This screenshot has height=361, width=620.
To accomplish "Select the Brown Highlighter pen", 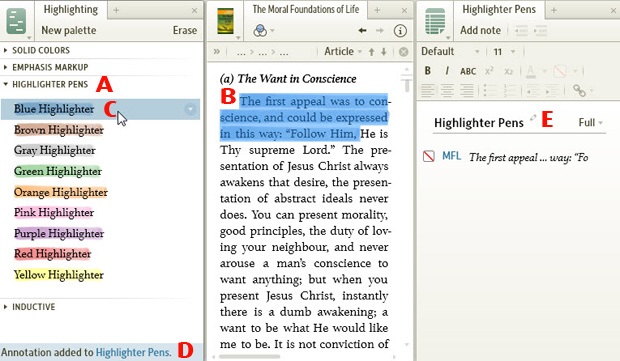I will tap(59, 130).
